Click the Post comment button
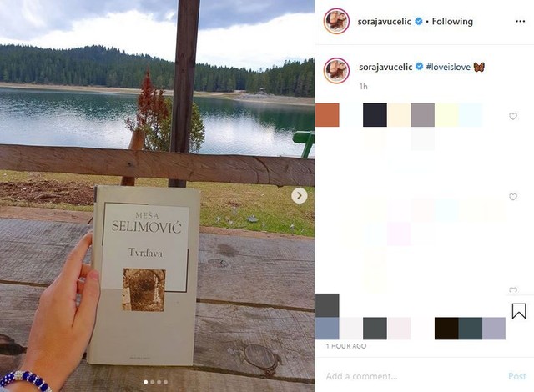Viewport: 534px width, 392px height. (517, 376)
